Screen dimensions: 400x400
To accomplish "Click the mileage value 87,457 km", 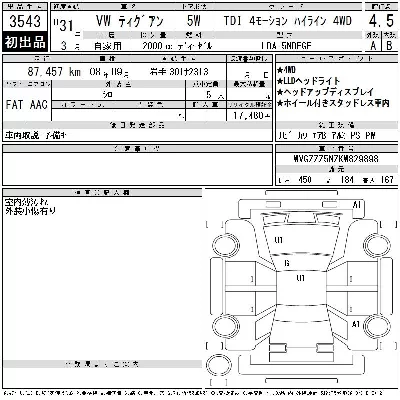I will (x=54, y=71).
